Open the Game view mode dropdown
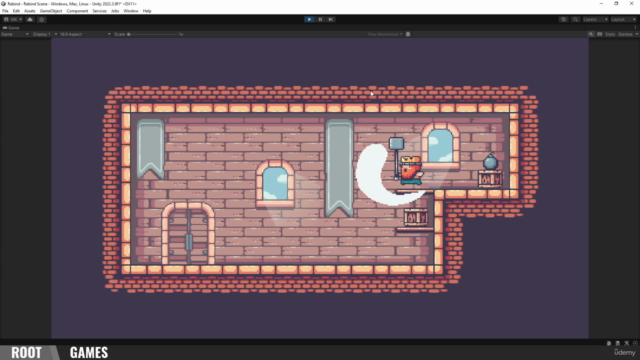Image resolution: width=640 pixels, height=360 pixels. [15, 34]
